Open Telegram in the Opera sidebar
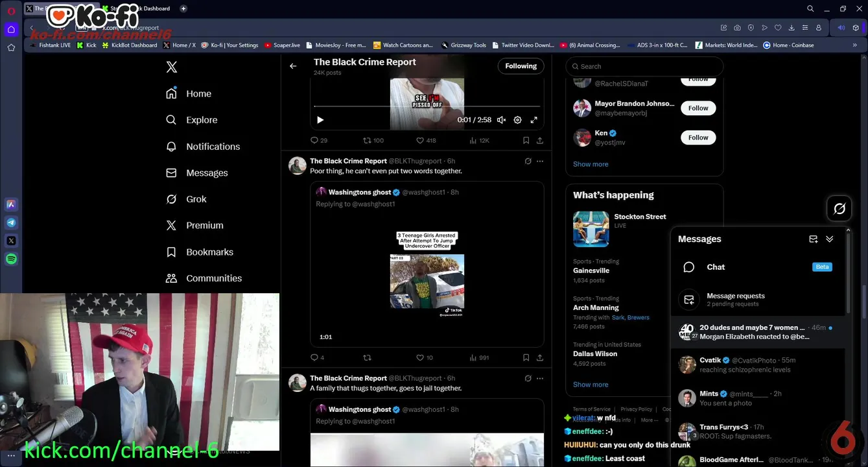This screenshot has width=868, height=467. click(x=11, y=222)
